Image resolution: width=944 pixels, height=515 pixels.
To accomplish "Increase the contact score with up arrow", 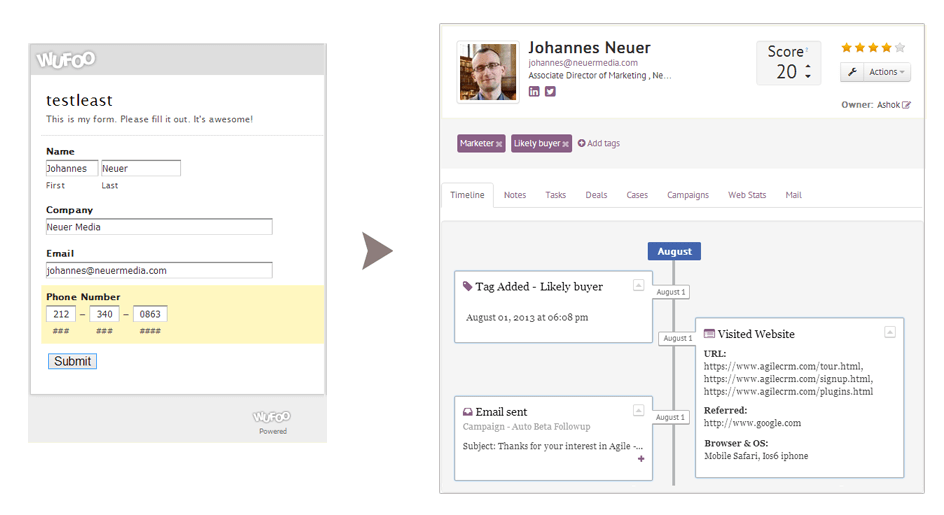I will pyautogui.click(x=808, y=67).
